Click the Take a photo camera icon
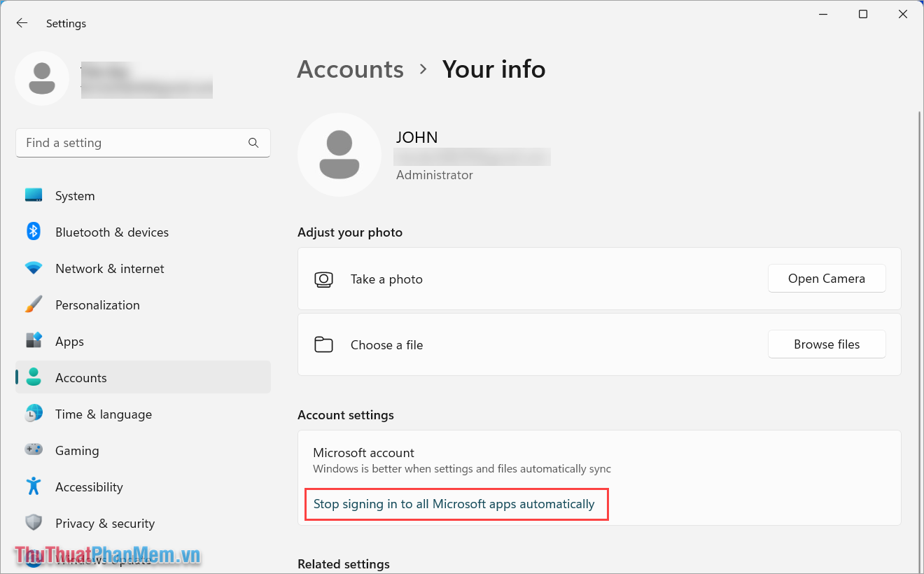The height and width of the screenshot is (574, 924). (323, 279)
